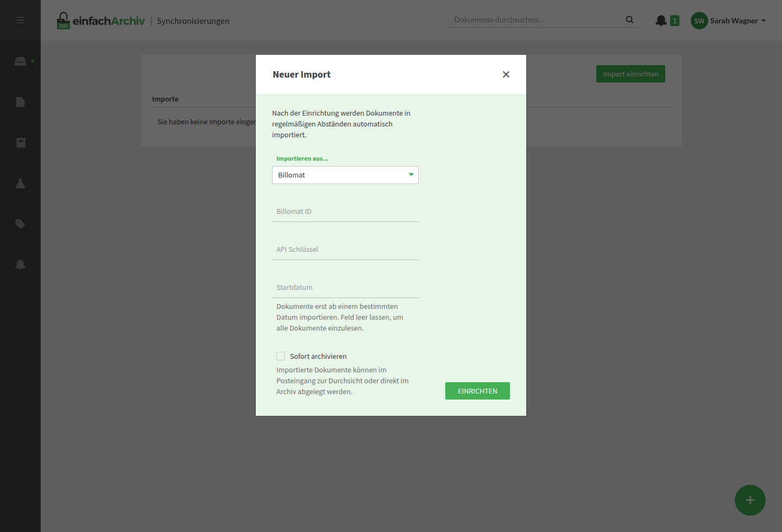The width and height of the screenshot is (782, 532).
Task: Click the SW user avatar
Action: [699, 21]
